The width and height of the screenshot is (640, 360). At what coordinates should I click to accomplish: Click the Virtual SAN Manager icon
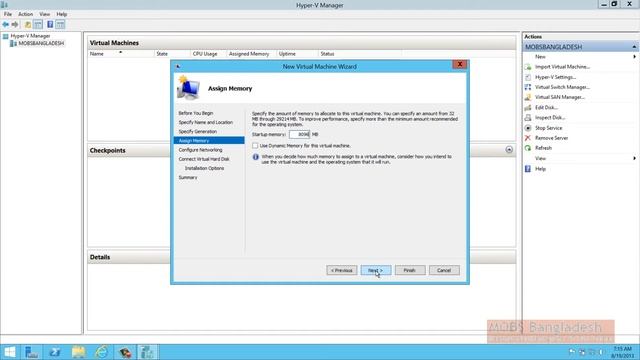[x=528, y=97]
